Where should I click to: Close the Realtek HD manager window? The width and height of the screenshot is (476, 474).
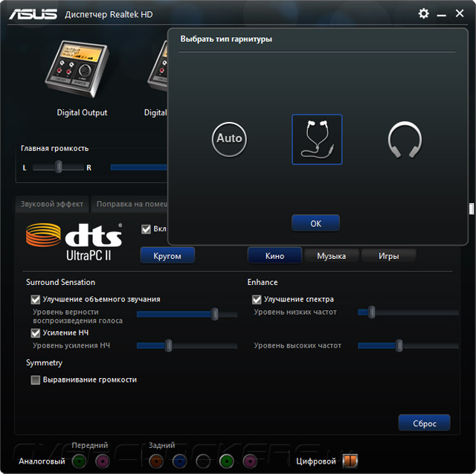click(460, 13)
